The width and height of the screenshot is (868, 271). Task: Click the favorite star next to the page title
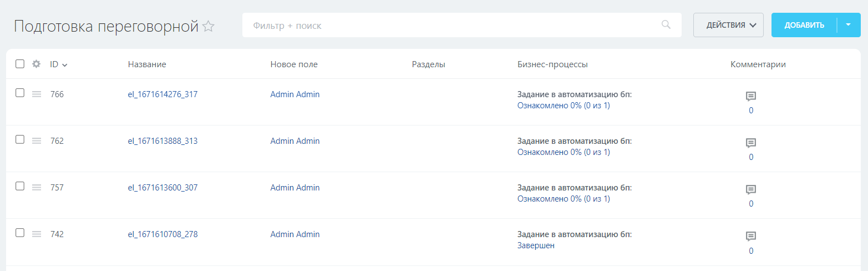click(209, 26)
